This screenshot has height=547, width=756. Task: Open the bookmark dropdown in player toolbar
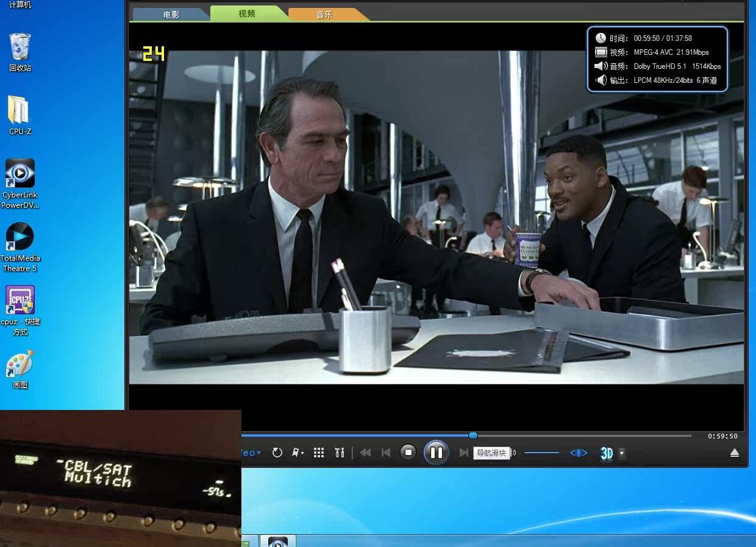point(298,453)
